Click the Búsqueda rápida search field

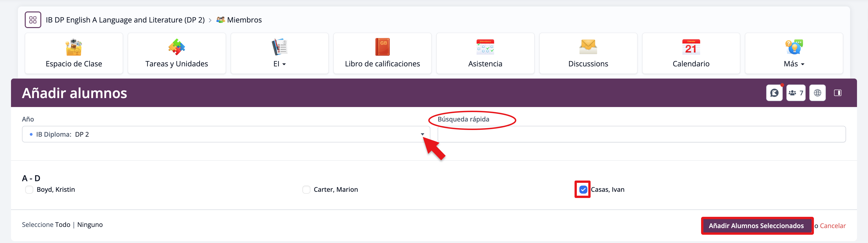coord(641,134)
